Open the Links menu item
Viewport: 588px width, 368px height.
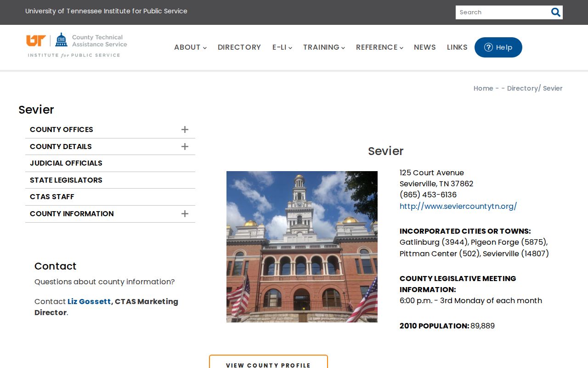coord(457,47)
